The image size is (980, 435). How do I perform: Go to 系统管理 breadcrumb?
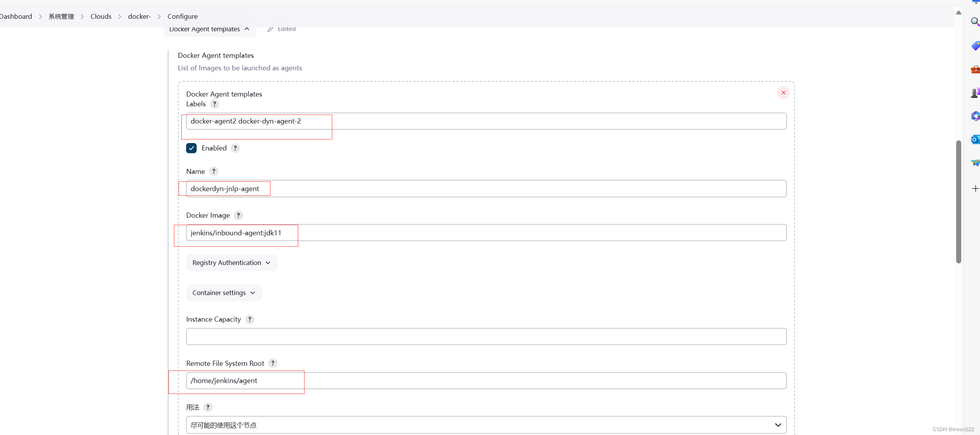(61, 16)
